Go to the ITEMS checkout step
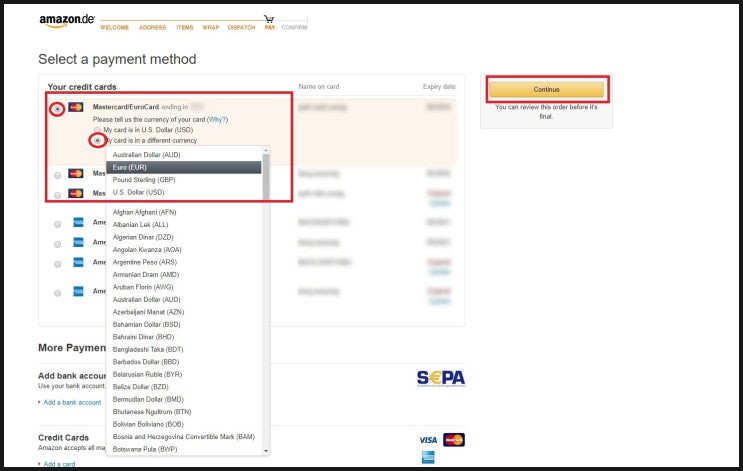Screen dimensions: 743x471 (x=185, y=27)
